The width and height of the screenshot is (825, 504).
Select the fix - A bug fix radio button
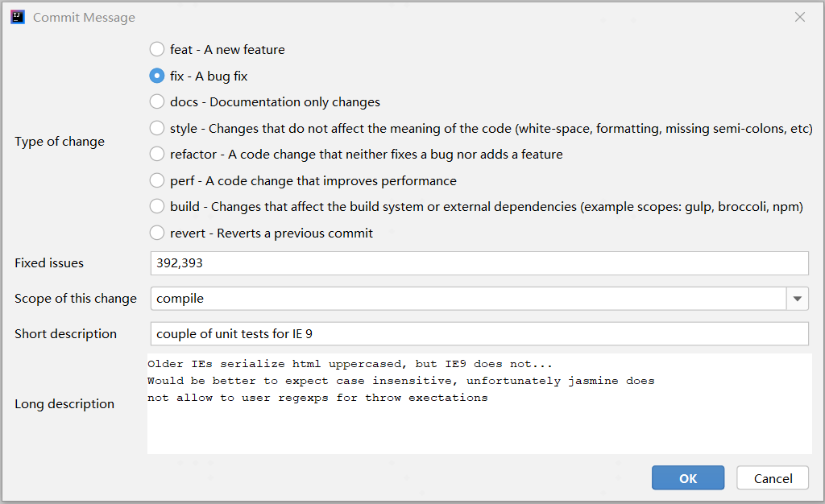[x=157, y=76]
